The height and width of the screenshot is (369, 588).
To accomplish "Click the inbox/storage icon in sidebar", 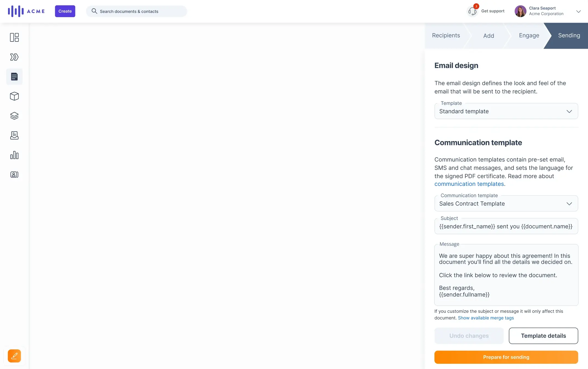I will (14, 135).
